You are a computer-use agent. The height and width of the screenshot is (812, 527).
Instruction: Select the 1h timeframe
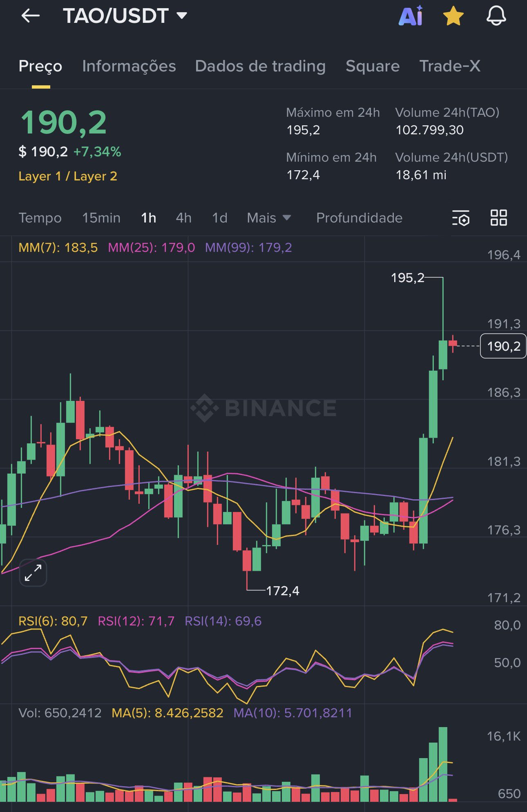point(149,218)
